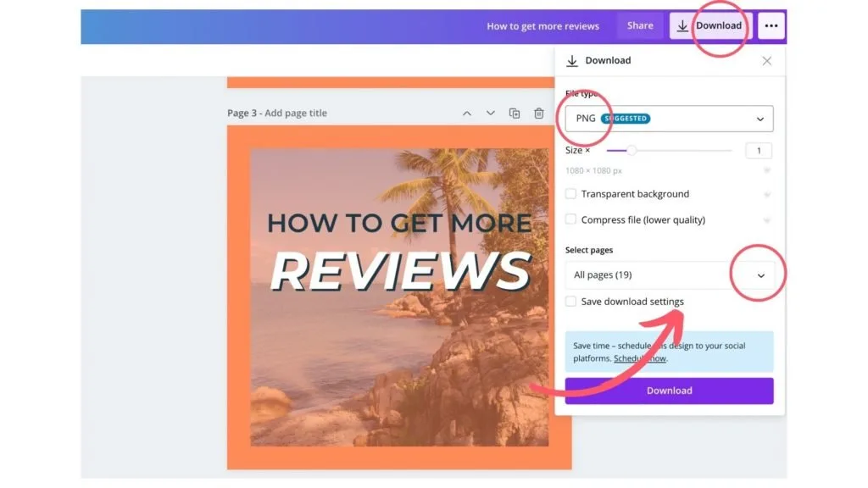Click the size value field showing 1
The image size is (868, 488).
pos(759,150)
